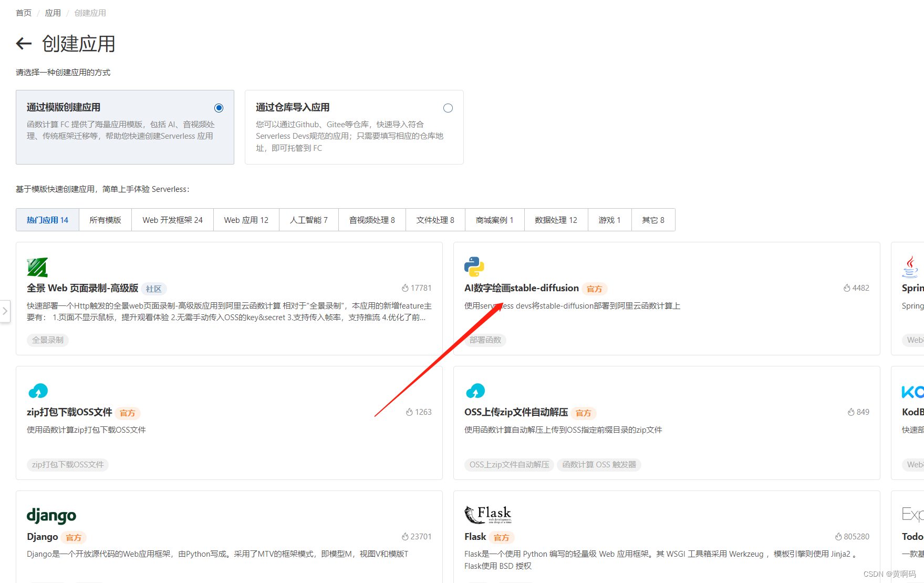Click the Java icon on the Spring card
Screen dimensions: 924x583
click(x=910, y=267)
